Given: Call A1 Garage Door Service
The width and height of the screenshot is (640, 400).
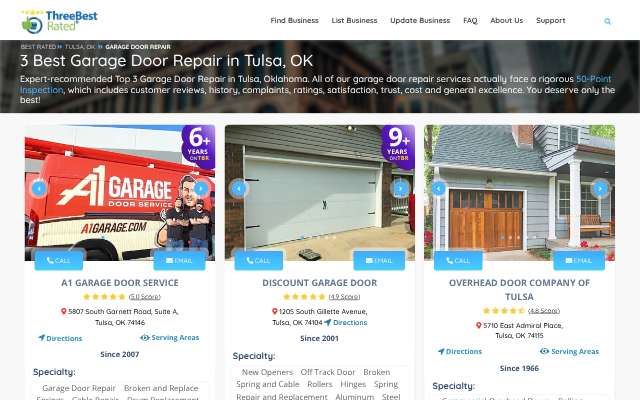Looking at the screenshot, I should coord(59,260).
